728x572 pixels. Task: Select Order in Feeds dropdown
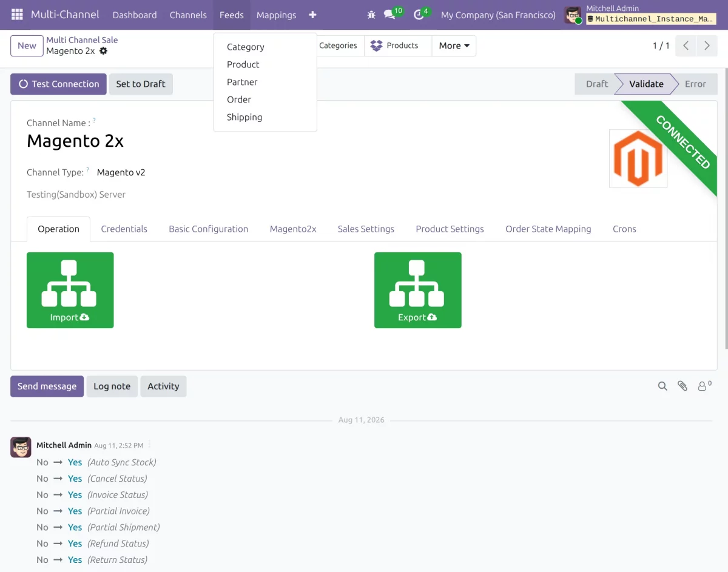[265, 99]
